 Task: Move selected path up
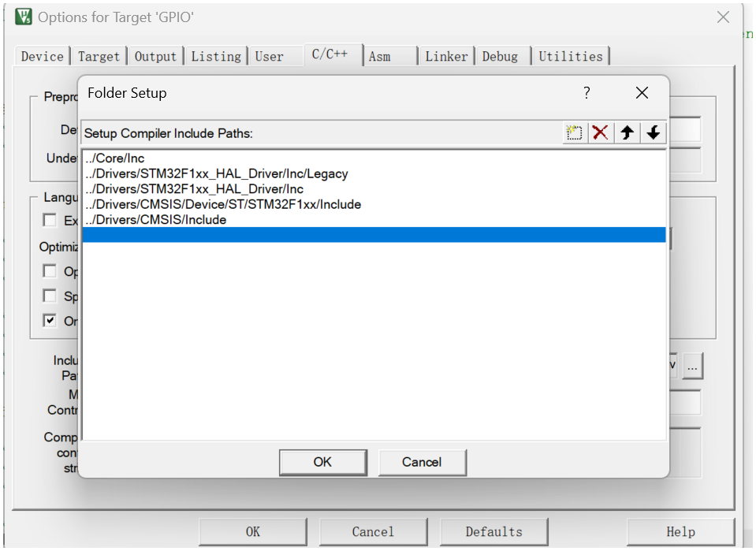627,132
